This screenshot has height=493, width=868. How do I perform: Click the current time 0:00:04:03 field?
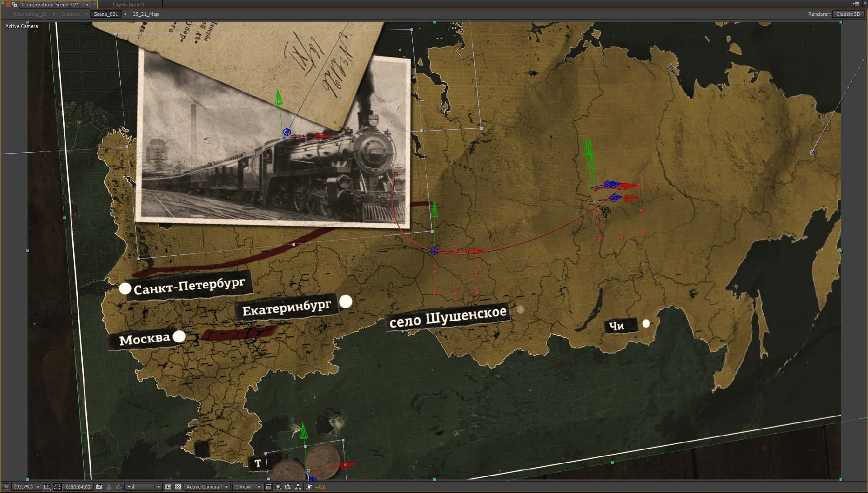(x=78, y=487)
